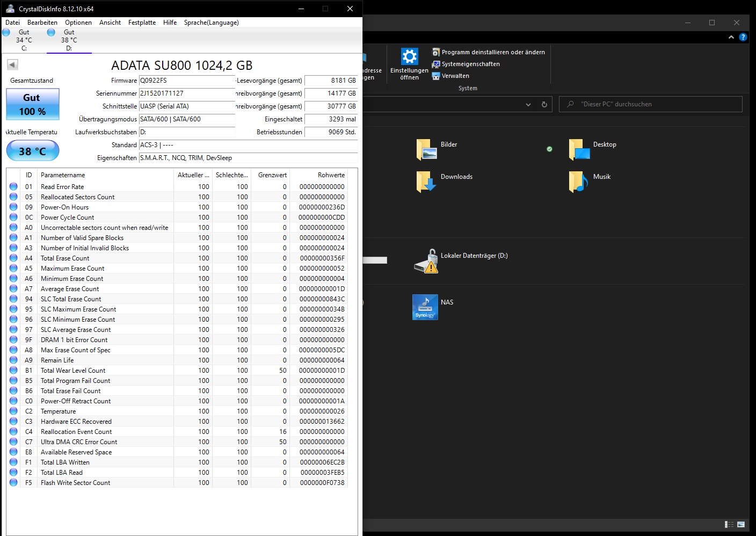Click the Übertragungsmodus field SATA/600 | SATA/600
The width and height of the screenshot is (756, 536).
(187, 119)
